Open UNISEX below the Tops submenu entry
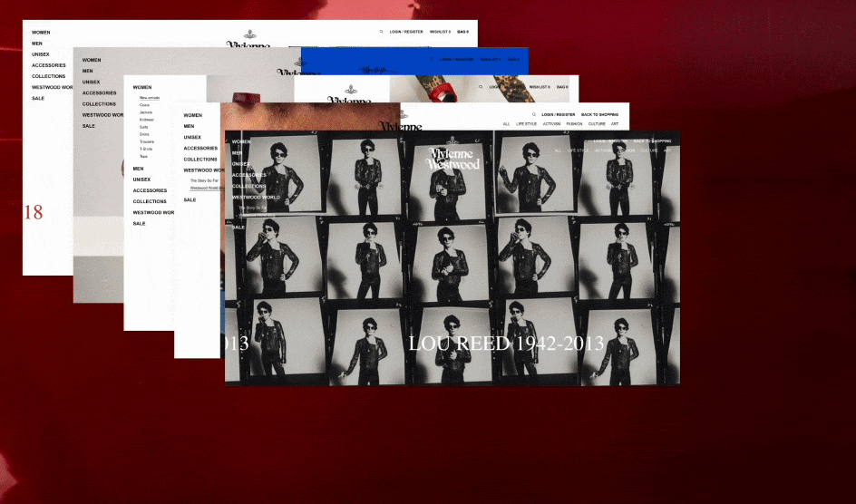Viewport: 856px width, 504px height. 142,179
